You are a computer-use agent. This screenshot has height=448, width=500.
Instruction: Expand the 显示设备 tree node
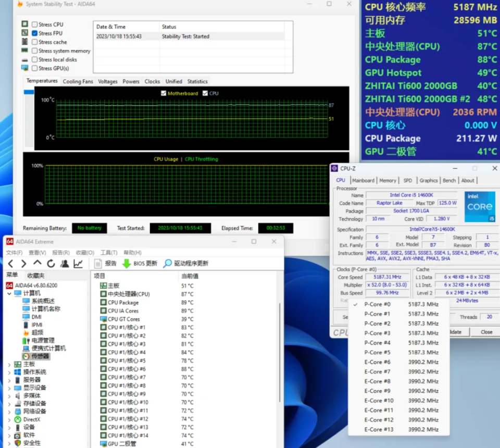click(x=9, y=388)
